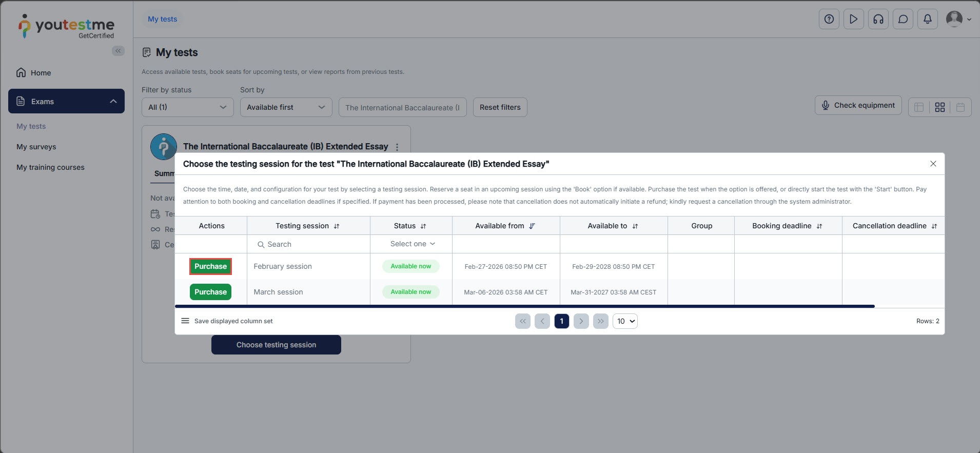Collapse the sidebar with the double-chevron icon
The height and width of the screenshot is (453, 980).
pyautogui.click(x=118, y=51)
